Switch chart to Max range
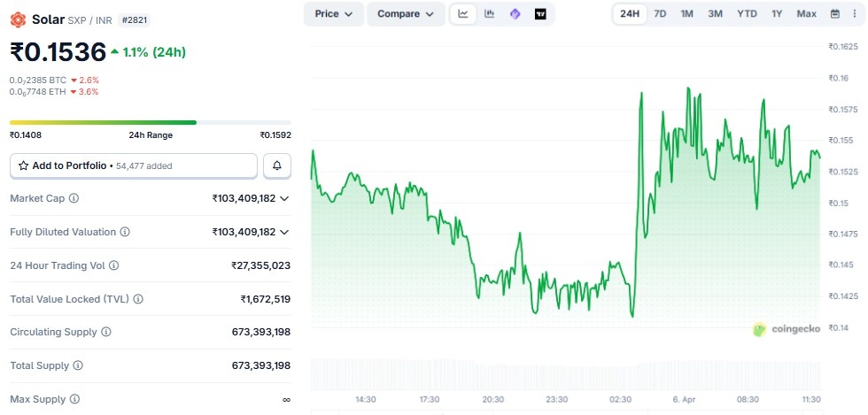This screenshot has height=415, width=868. [x=806, y=14]
